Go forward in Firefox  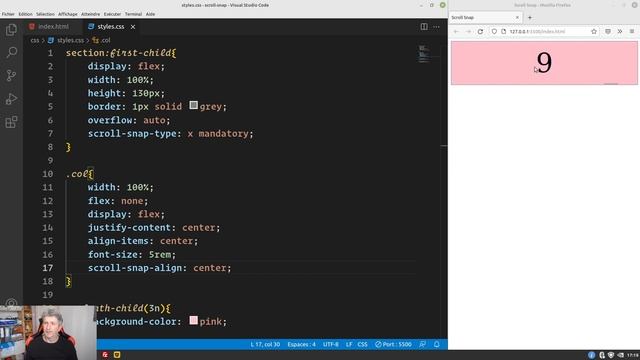pos(468,31)
